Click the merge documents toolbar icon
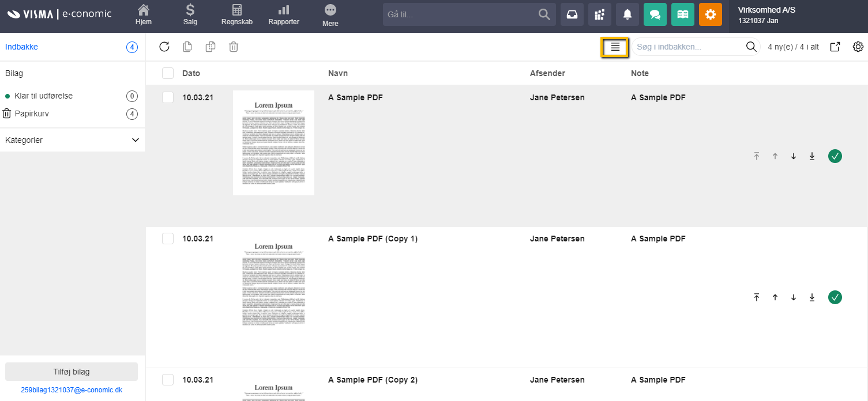 tap(211, 47)
